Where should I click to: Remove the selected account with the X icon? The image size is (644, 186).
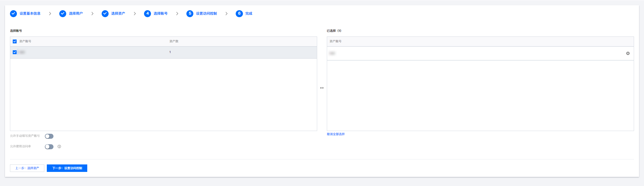628,53
